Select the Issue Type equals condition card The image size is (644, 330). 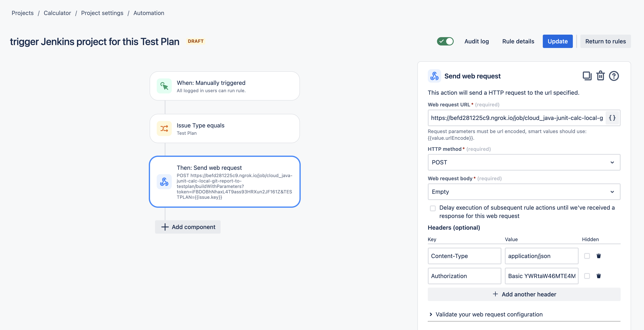[x=225, y=128]
